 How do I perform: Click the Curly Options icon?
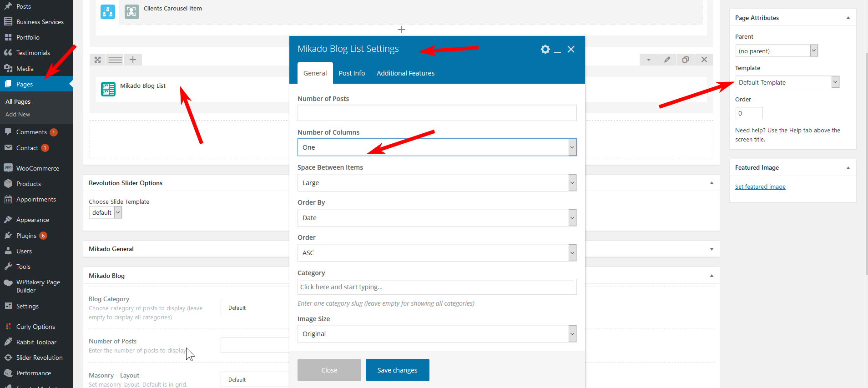click(x=8, y=327)
